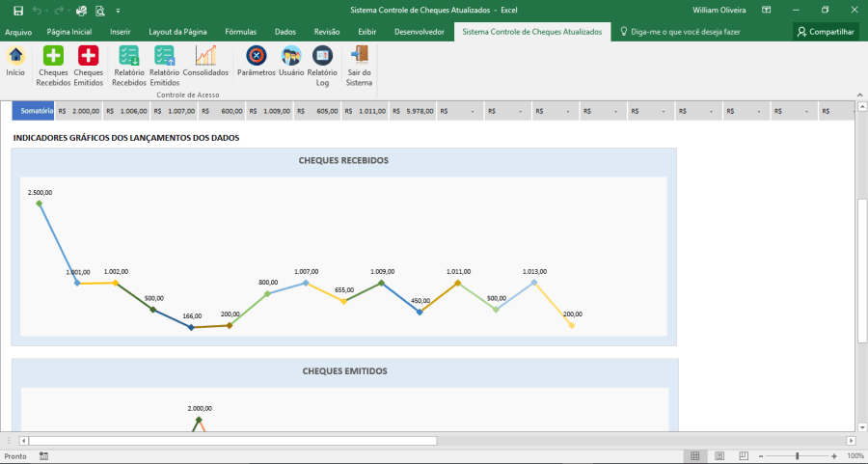Select the R$ 1.011,00 total cell
Viewport: 868px width, 464px height.
pyautogui.click(x=365, y=111)
